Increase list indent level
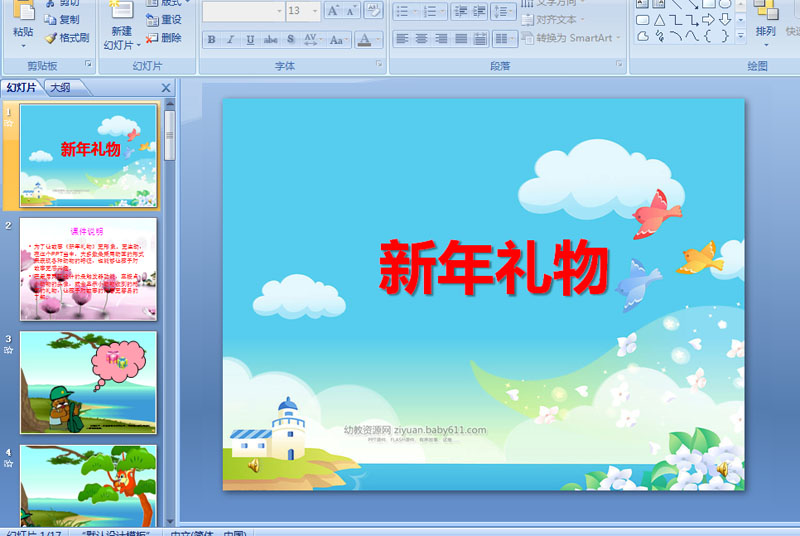The image size is (800, 536). pyautogui.click(x=479, y=11)
